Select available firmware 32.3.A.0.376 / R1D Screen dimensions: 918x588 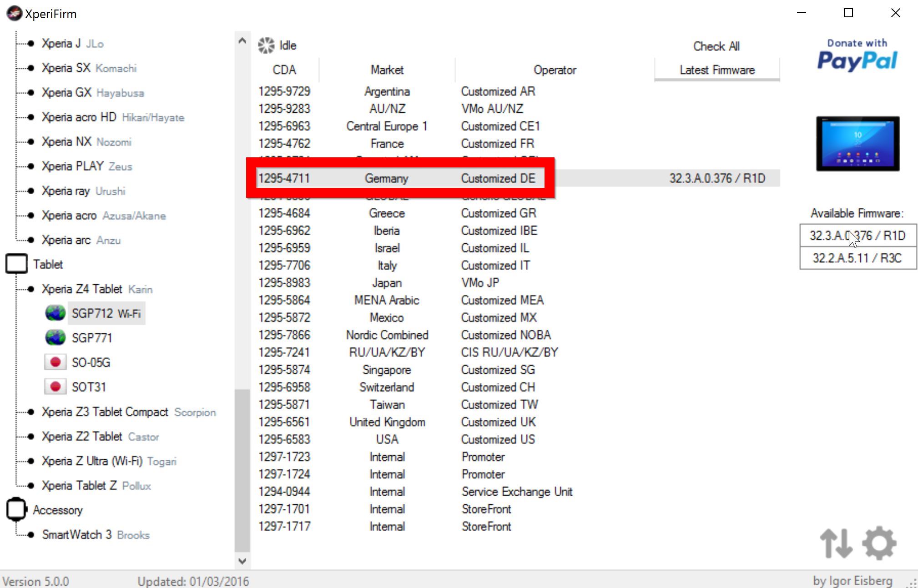point(858,236)
